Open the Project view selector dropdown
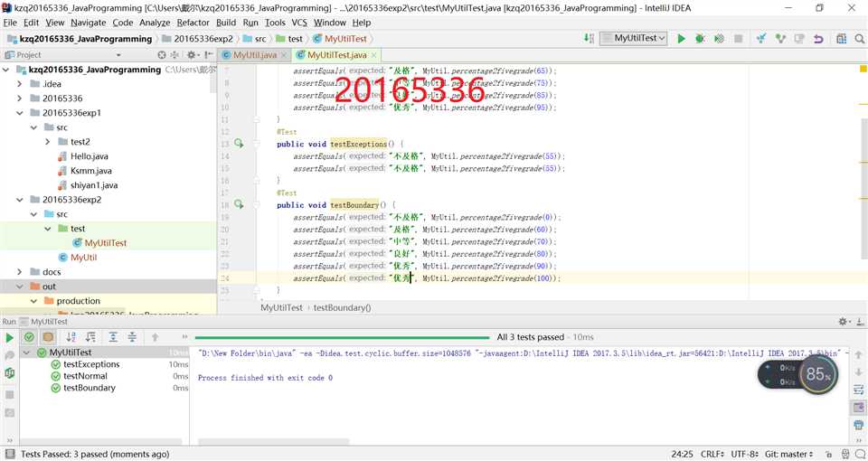 tap(118, 55)
